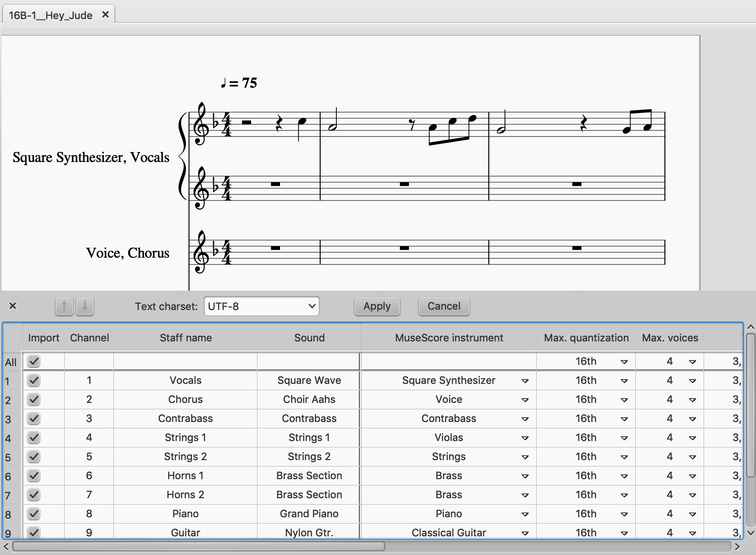Select row header 5 in the track table

coord(13,457)
